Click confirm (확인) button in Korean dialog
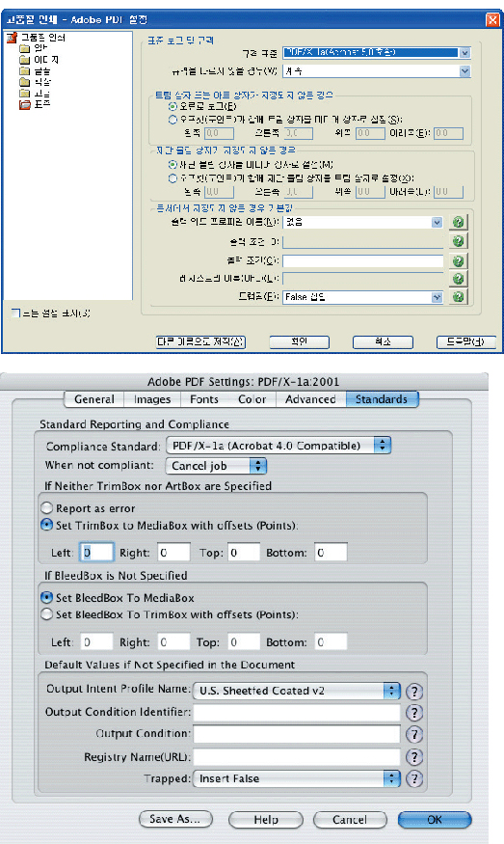The height and width of the screenshot is (844, 504). (x=299, y=341)
